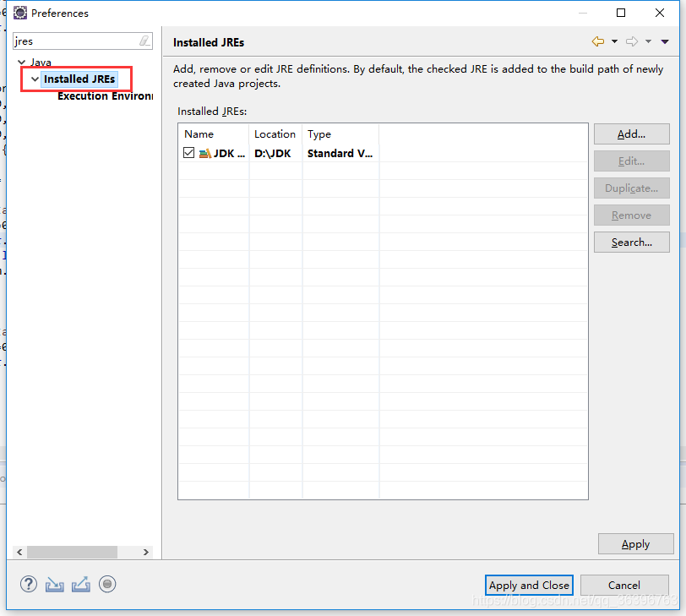Click the Remove button
686x616 pixels.
tap(631, 215)
